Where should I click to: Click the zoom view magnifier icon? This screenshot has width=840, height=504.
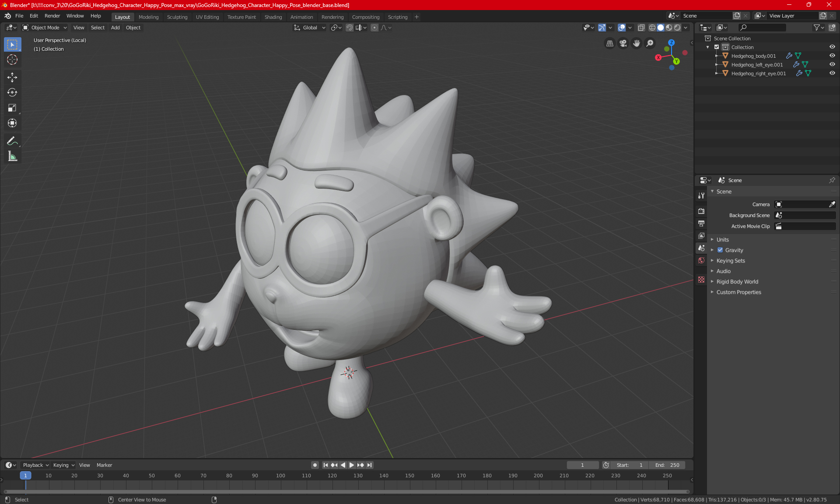650,43
